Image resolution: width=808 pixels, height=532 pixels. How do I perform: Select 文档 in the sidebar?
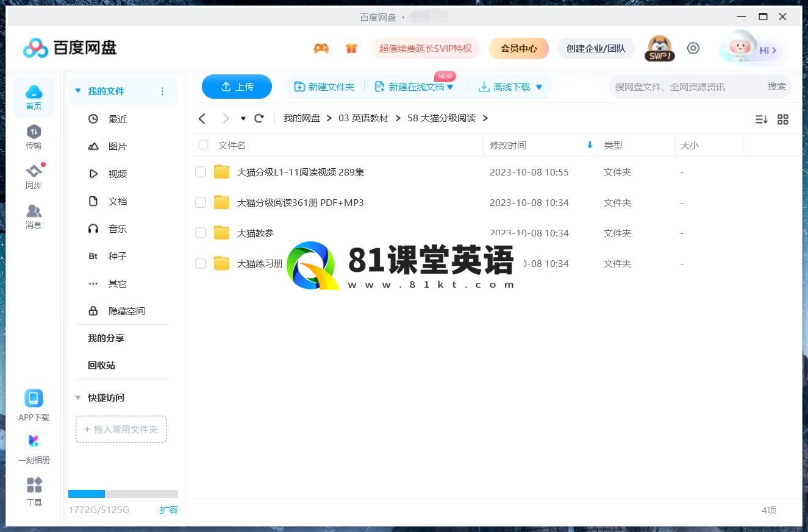(x=118, y=201)
